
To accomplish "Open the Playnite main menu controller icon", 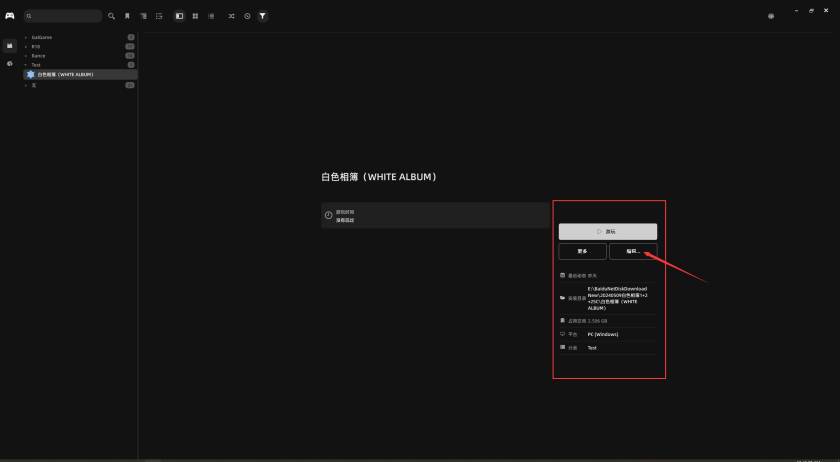I will (x=9, y=16).
